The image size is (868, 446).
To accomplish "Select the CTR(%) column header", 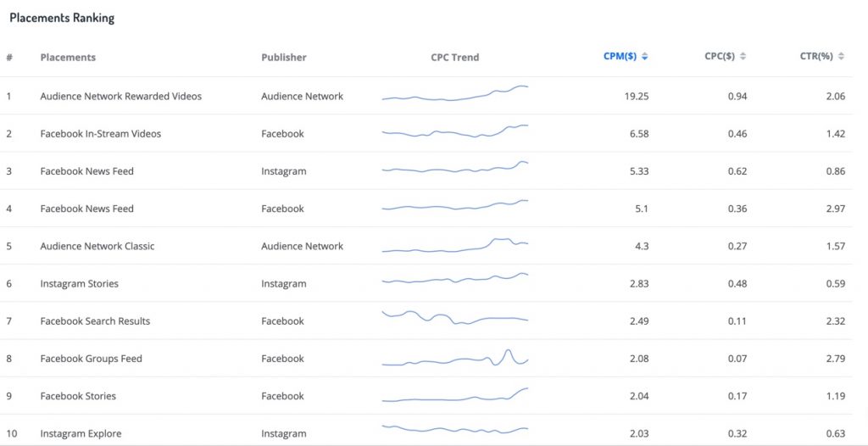I will (816, 57).
